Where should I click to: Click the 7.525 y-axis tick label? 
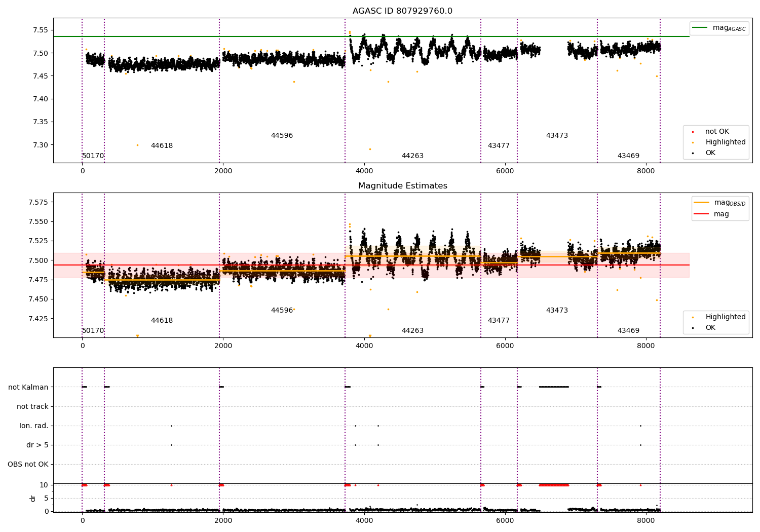pyautogui.click(x=38, y=241)
